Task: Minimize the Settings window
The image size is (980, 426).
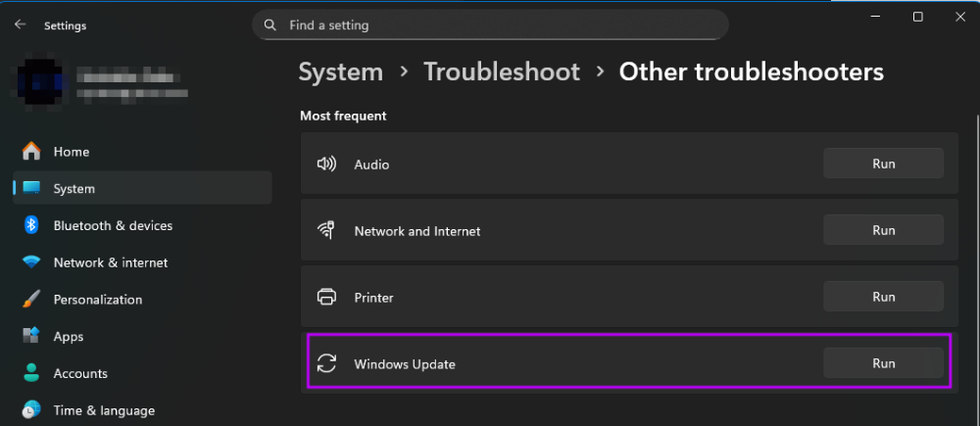Action: [875, 17]
